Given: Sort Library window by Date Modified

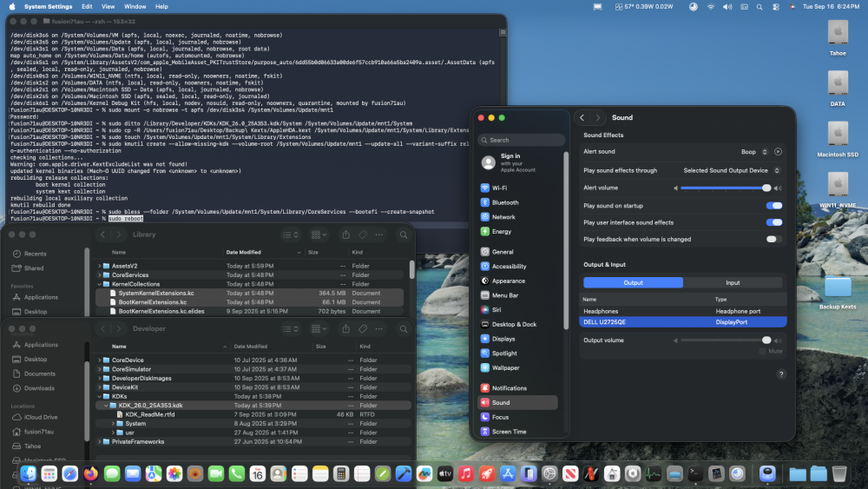Looking at the screenshot, I should (x=264, y=253).
